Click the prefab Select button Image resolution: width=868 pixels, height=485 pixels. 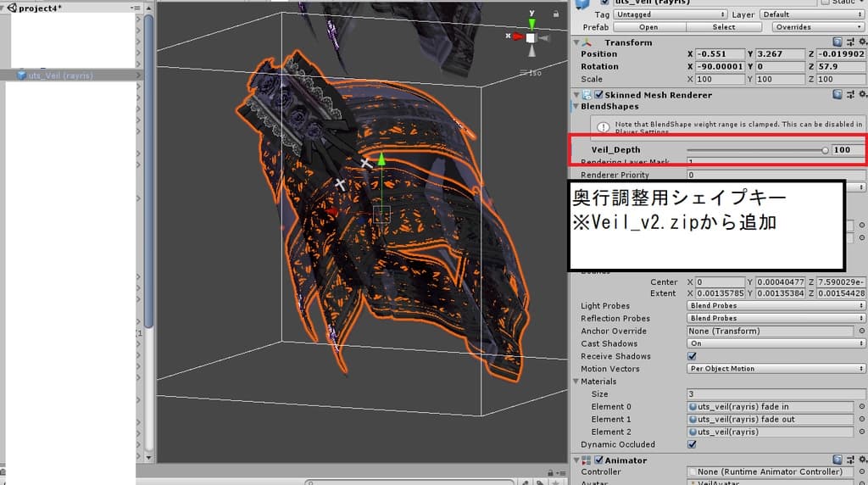[x=723, y=27]
